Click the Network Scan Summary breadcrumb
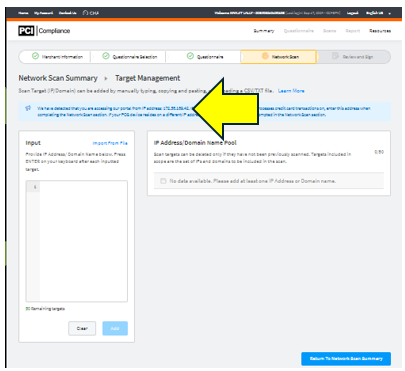This screenshot has width=405, height=371. click(x=58, y=78)
